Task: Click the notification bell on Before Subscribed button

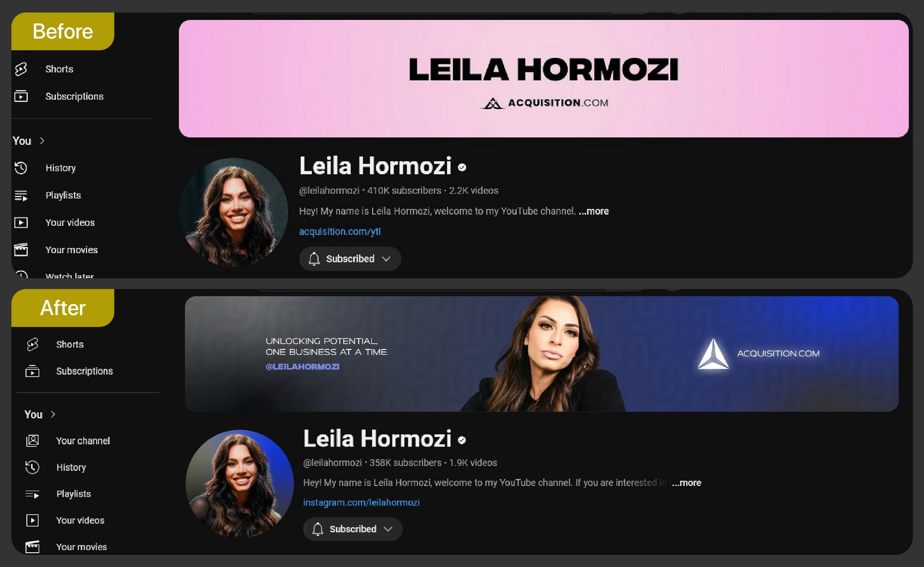Action: tap(314, 259)
